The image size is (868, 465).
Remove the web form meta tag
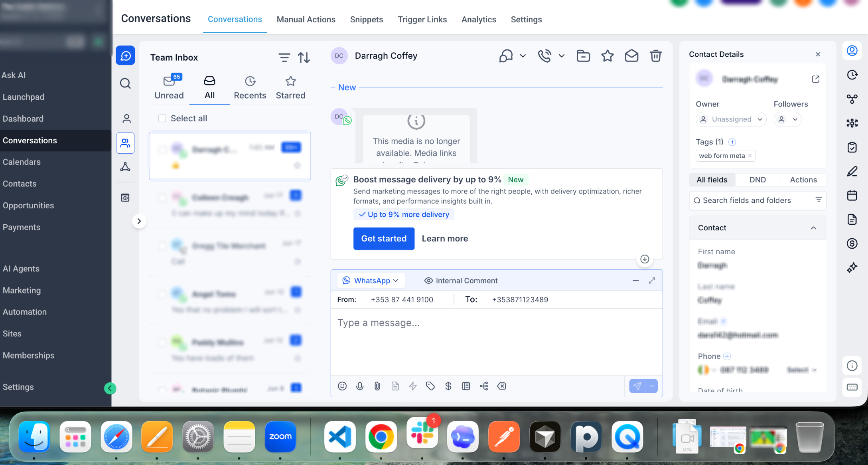pos(750,156)
